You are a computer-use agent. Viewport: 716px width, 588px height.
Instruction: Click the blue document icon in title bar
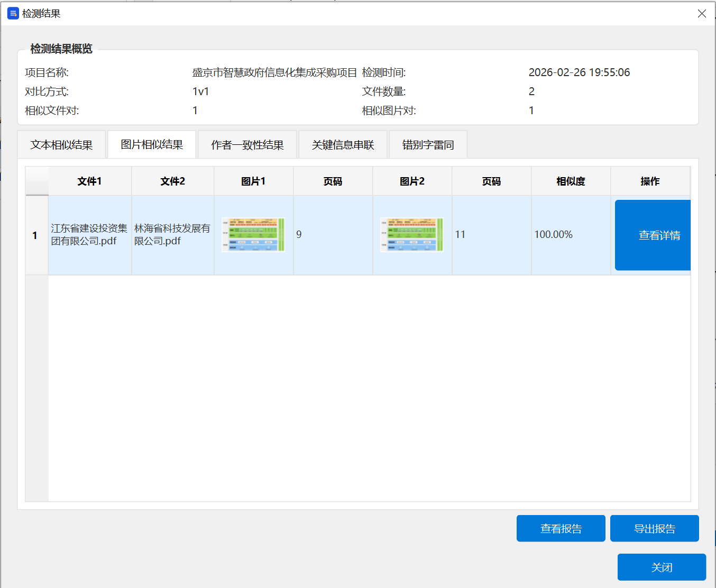[13, 14]
